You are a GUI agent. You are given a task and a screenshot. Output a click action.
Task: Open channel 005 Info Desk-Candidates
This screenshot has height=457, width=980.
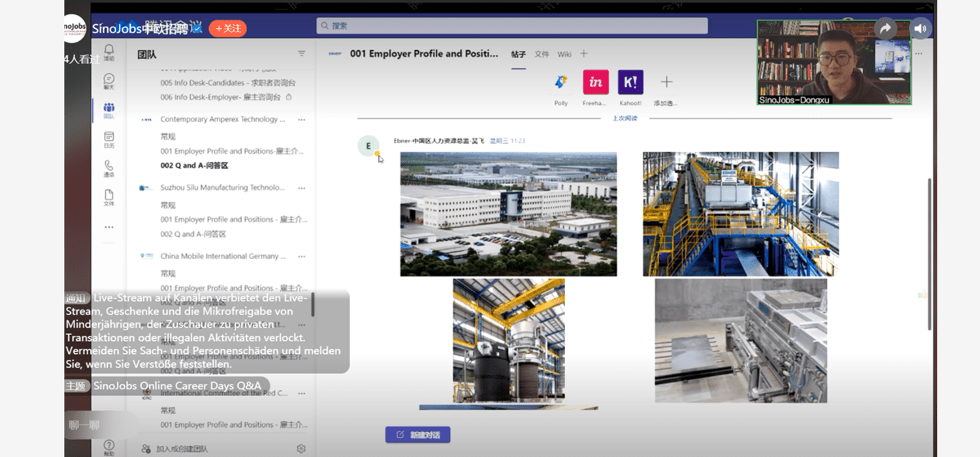tap(228, 83)
